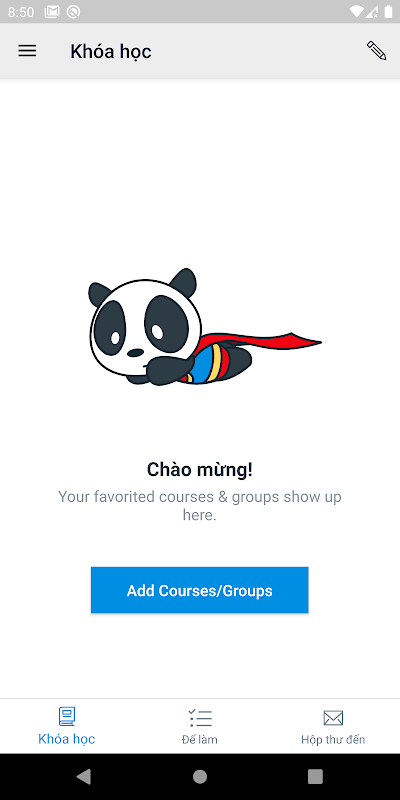Switch to the Khóa học tab label
Image resolution: width=400 pixels, height=800 pixels.
(x=67, y=739)
